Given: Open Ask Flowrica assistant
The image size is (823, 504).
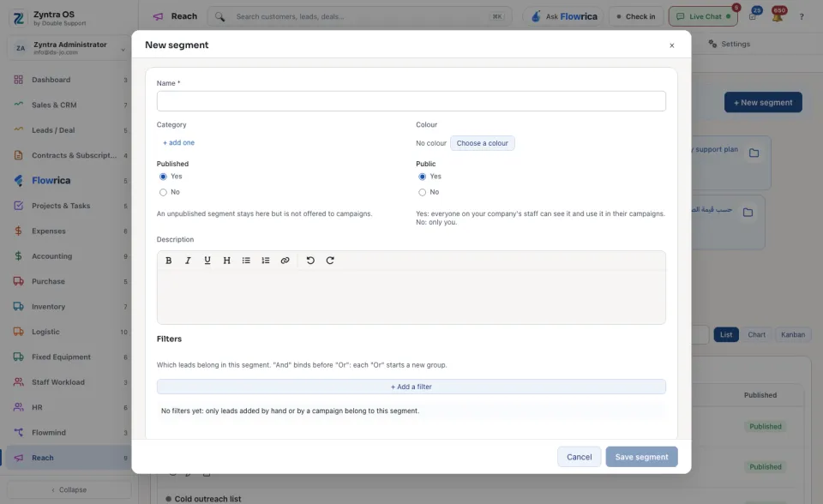Looking at the screenshot, I should (563, 17).
